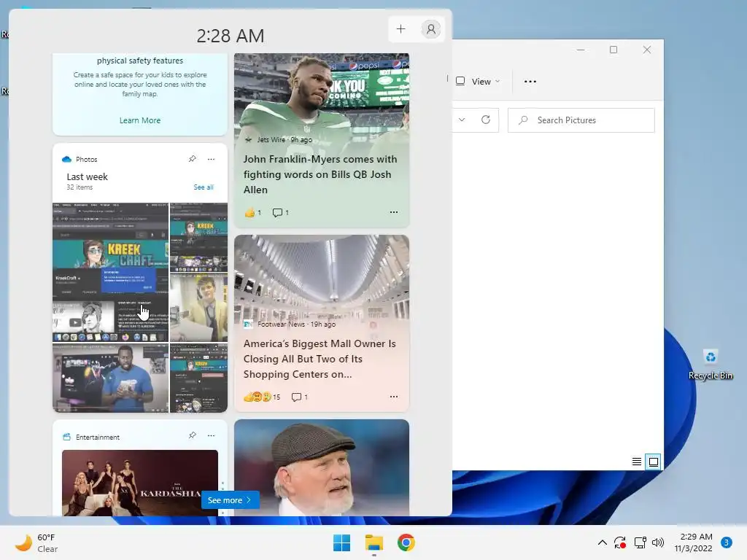Open File Explorer see more options ellipsis
Viewport: 747px width, 560px height.
point(530,82)
